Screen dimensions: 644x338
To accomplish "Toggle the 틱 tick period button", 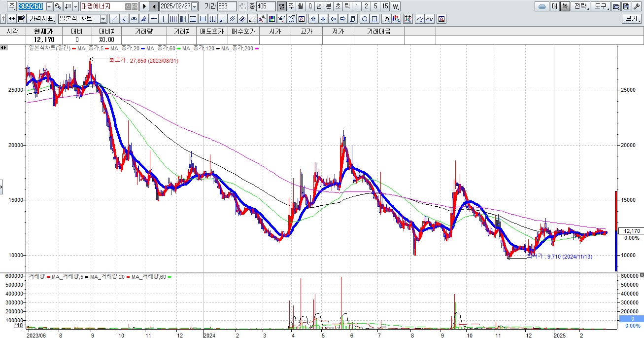I will click(x=347, y=6).
